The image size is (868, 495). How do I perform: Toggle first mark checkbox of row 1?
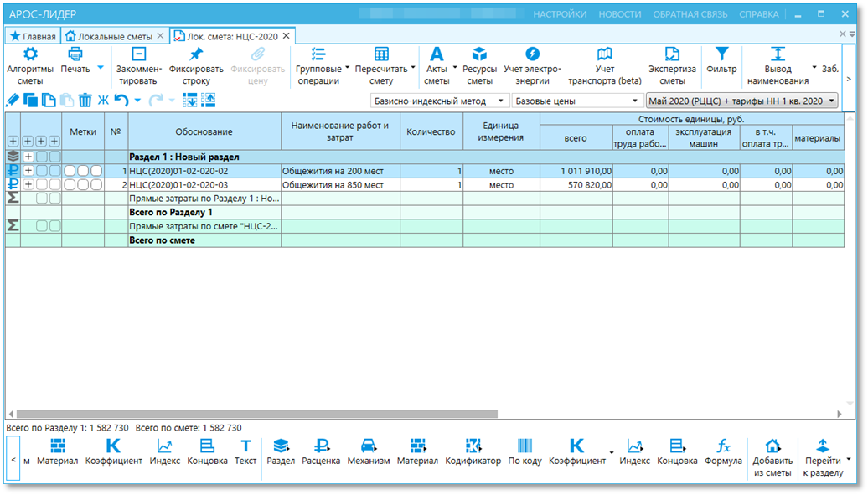coord(70,171)
